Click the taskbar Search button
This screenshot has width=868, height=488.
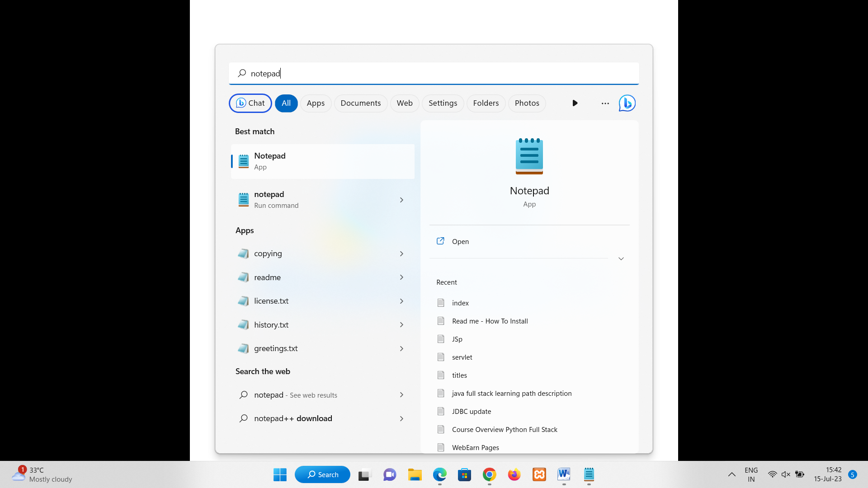[322, 474]
